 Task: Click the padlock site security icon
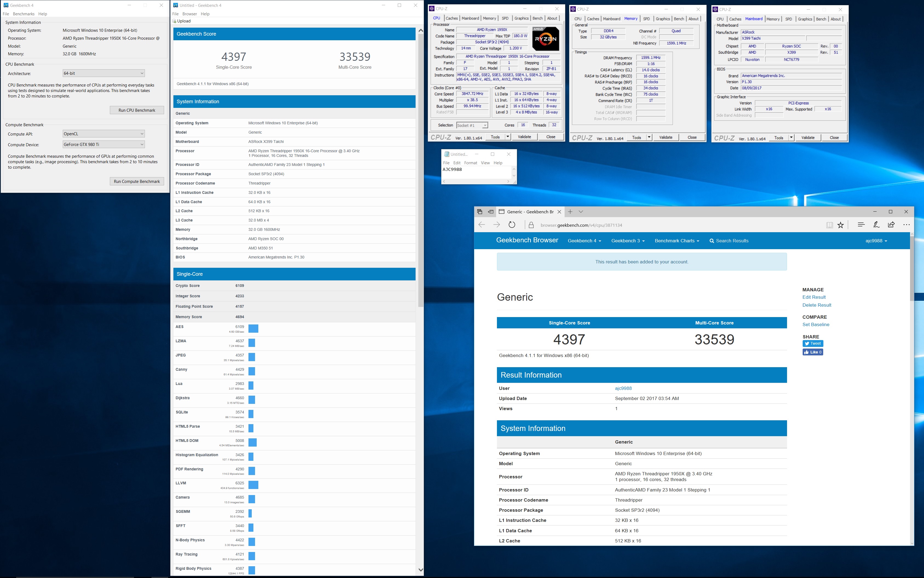coord(531,225)
